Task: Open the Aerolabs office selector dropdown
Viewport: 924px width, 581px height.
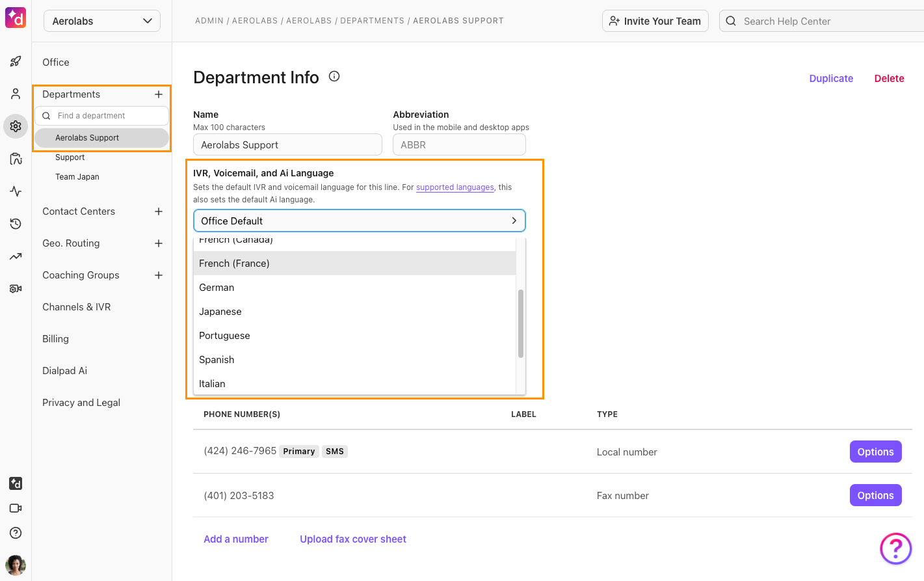Action: [102, 21]
